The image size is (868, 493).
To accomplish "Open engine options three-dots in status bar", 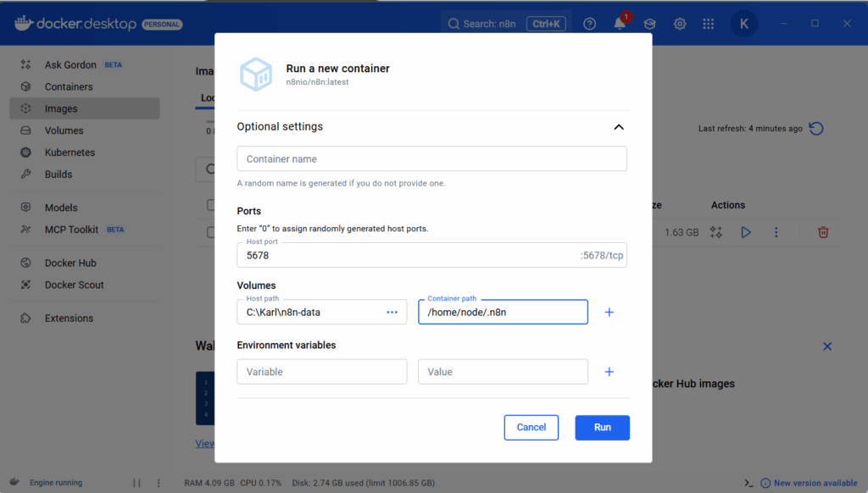I will (x=159, y=483).
